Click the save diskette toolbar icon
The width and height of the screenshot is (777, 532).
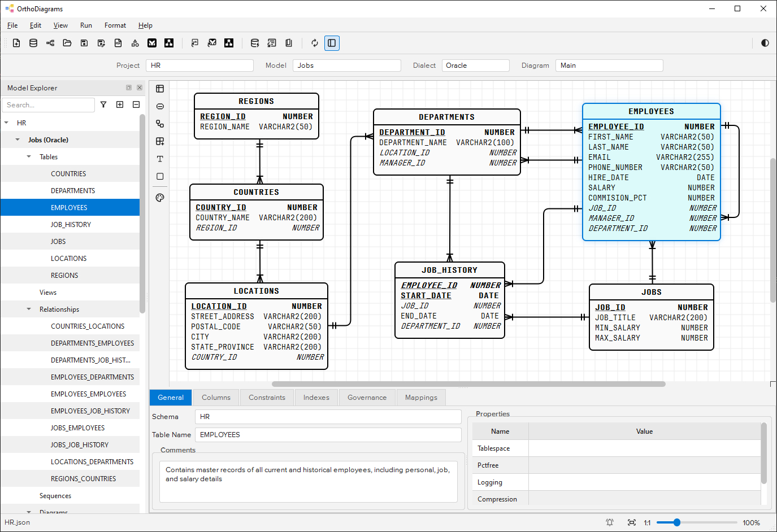click(x=84, y=43)
